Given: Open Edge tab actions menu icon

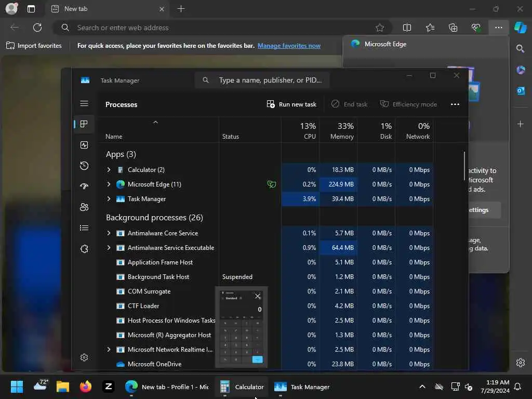Looking at the screenshot, I should (x=31, y=9).
